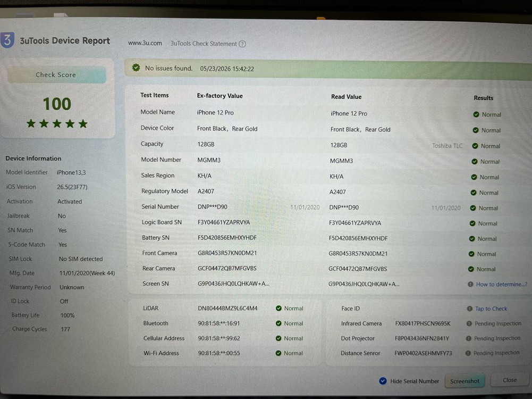Click the Infrared Camera pending inspection icon
This screenshot has width=532, height=399.
[x=469, y=323]
